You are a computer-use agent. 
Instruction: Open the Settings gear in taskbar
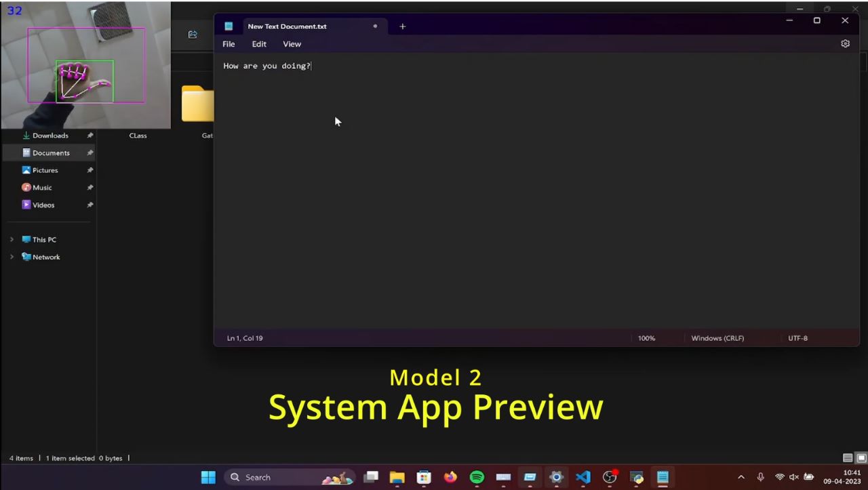[556, 477]
